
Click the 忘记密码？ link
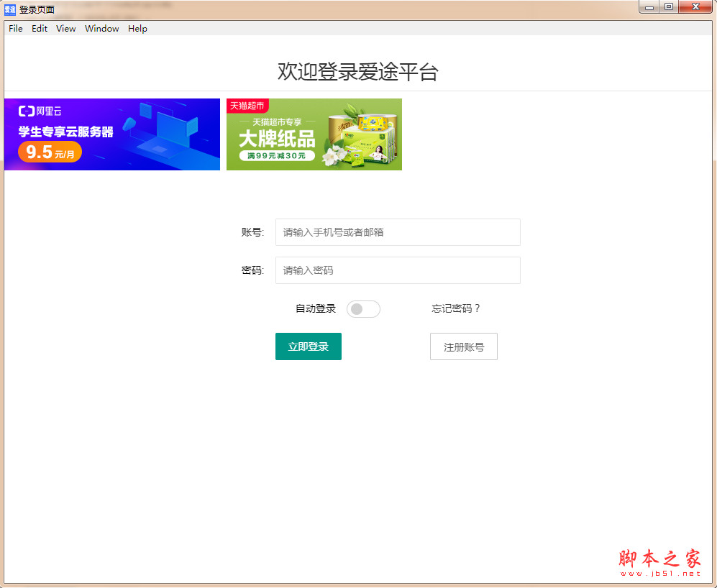pos(456,308)
